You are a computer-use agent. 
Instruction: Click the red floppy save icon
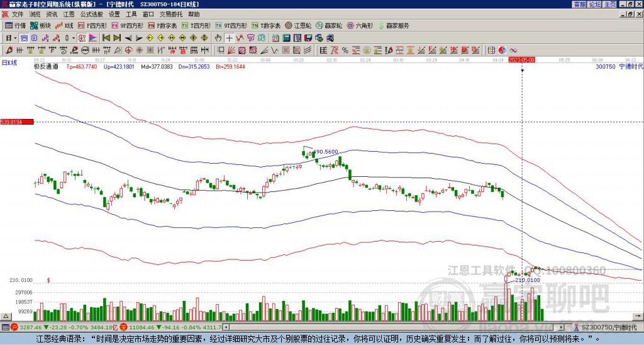[308, 38]
